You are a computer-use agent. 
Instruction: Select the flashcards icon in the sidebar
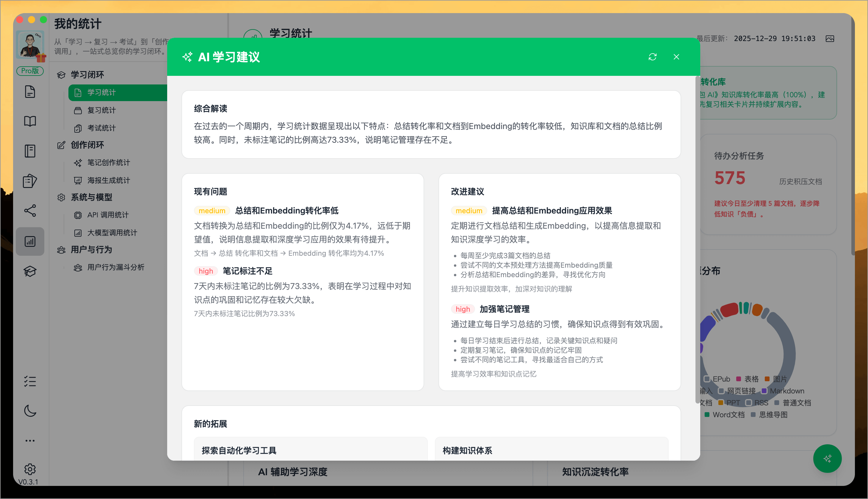click(30, 181)
